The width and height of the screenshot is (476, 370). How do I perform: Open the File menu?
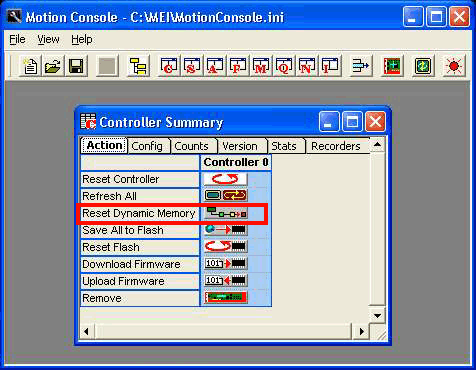(x=17, y=39)
